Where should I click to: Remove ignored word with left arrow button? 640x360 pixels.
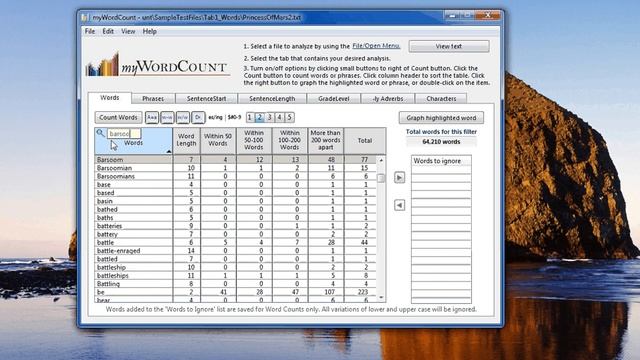400,205
